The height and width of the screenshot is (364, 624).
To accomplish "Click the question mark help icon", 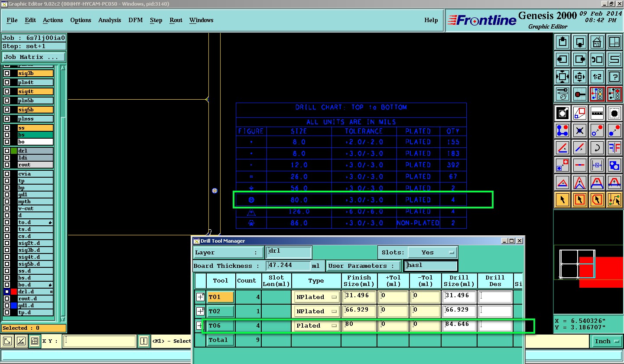I will [614, 77].
